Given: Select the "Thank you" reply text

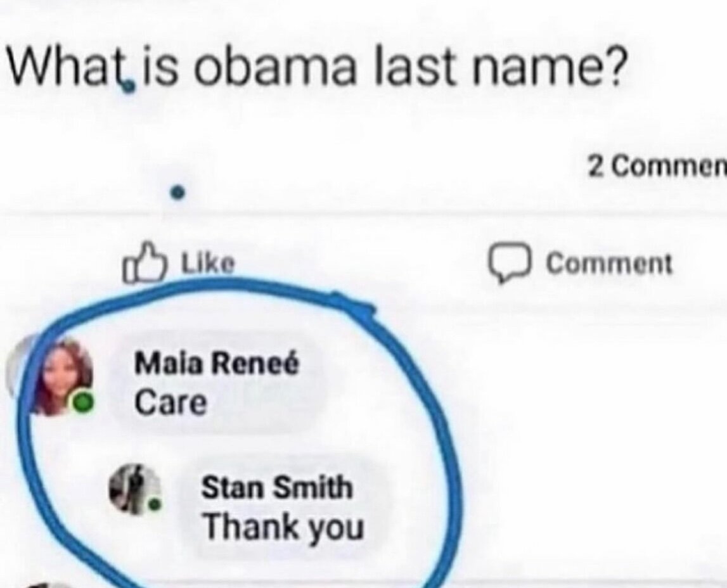Looking at the screenshot, I should (x=283, y=526).
